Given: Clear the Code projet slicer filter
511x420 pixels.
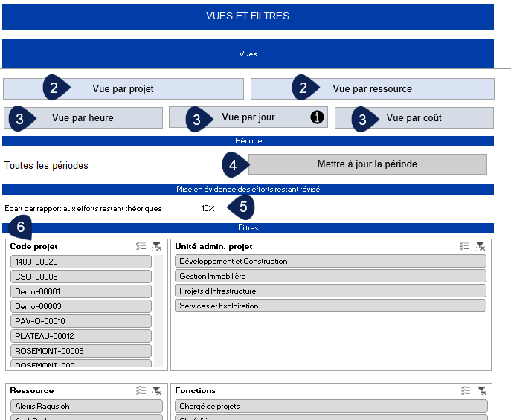Looking at the screenshot, I should click(157, 246).
